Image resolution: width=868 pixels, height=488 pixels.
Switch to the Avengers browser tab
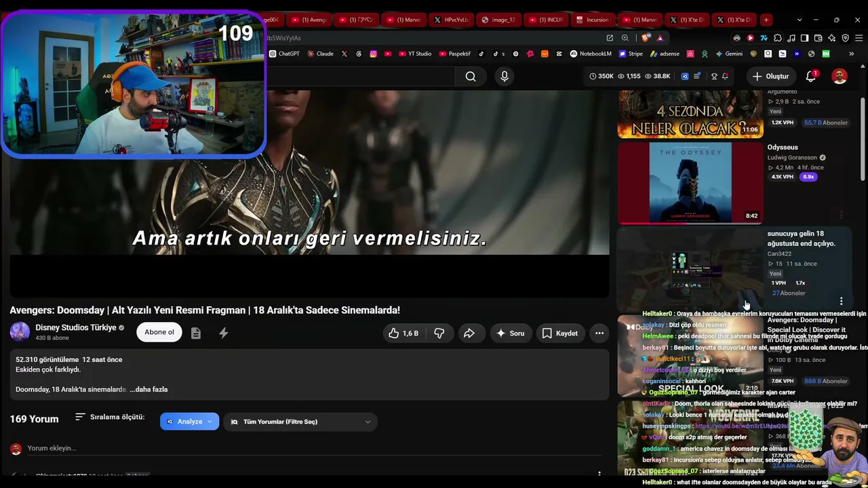point(309,20)
